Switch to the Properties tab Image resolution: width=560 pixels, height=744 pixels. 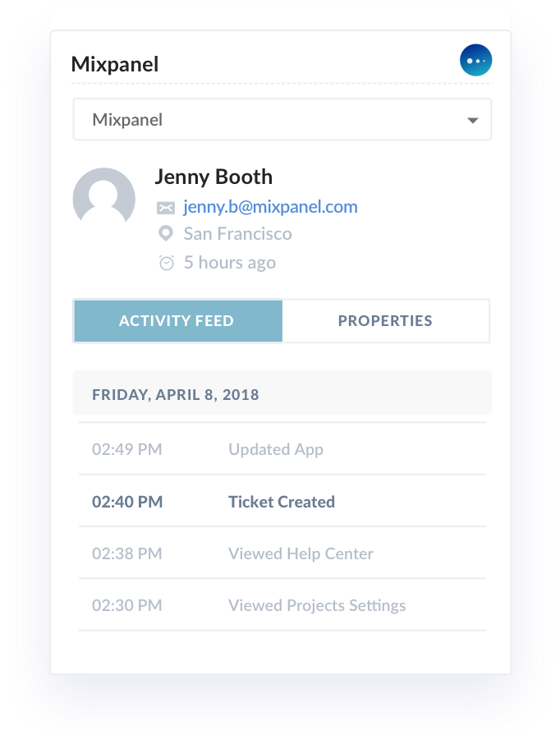(x=385, y=321)
